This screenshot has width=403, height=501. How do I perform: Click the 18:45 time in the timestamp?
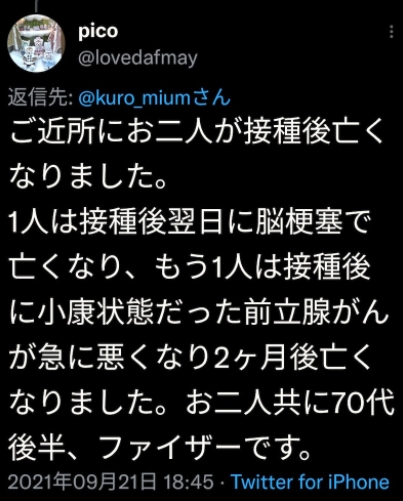click(x=189, y=482)
